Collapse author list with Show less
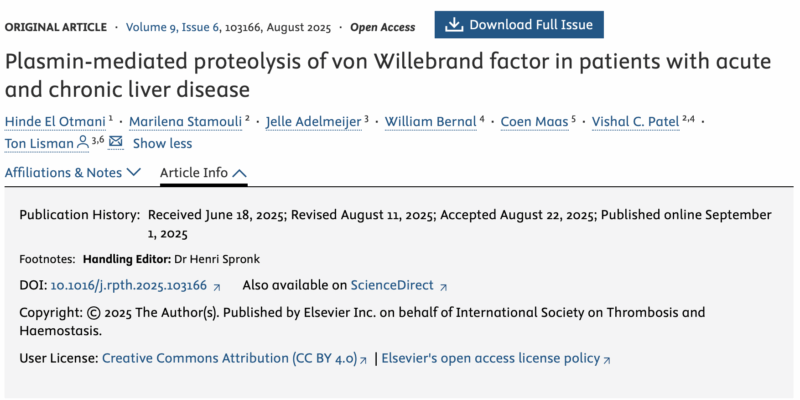The image size is (800, 400). (x=162, y=143)
